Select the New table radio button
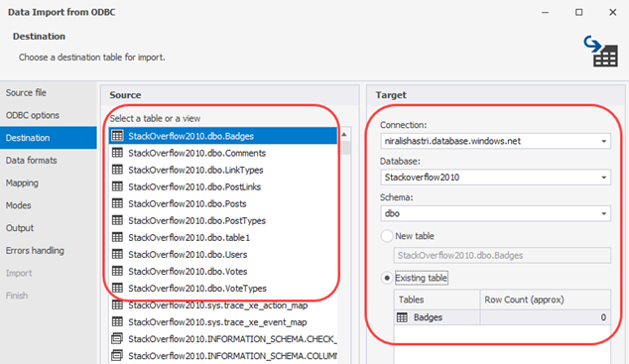This screenshot has height=364, width=629. [x=387, y=236]
